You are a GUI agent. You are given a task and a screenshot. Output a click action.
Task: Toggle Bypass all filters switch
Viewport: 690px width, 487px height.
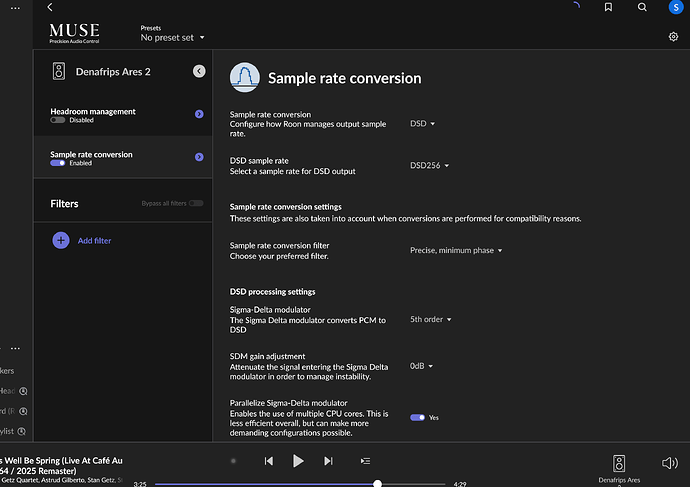click(196, 203)
